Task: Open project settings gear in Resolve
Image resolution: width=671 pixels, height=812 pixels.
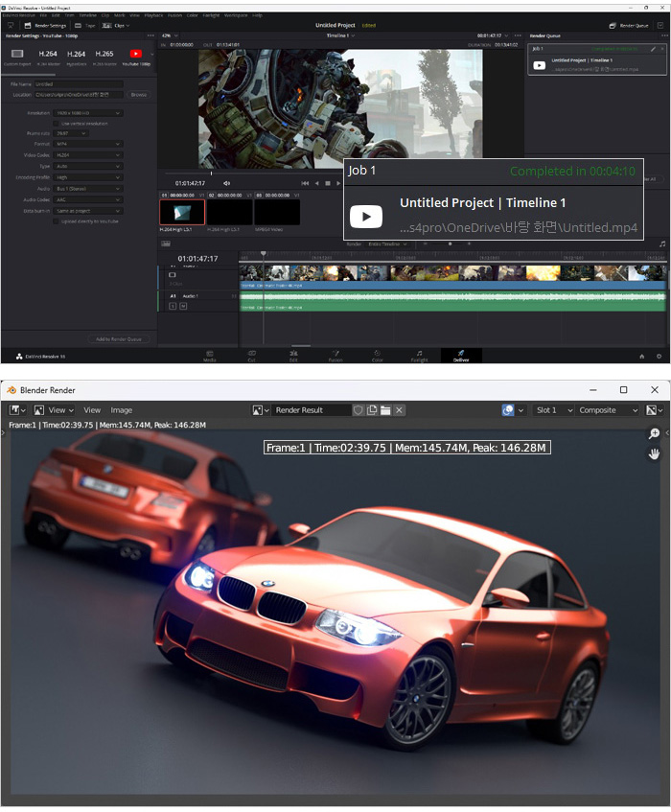Action: pos(659,357)
